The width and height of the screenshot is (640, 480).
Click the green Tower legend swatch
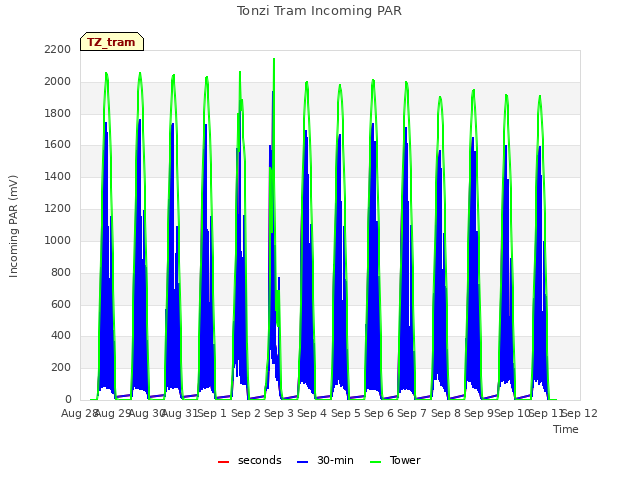pyautogui.click(x=375, y=462)
